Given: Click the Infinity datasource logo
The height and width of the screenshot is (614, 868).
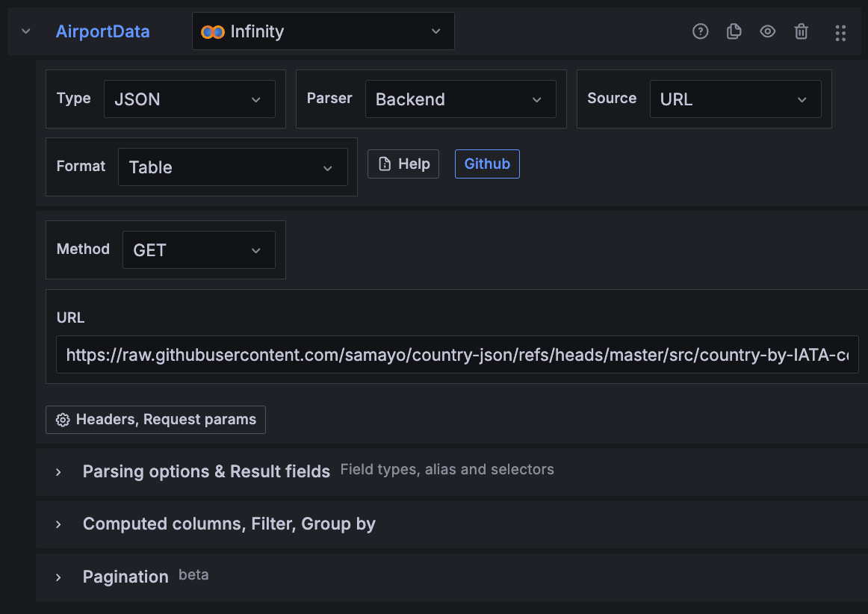Looking at the screenshot, I should pyautogui.click(x=211, y=31).
